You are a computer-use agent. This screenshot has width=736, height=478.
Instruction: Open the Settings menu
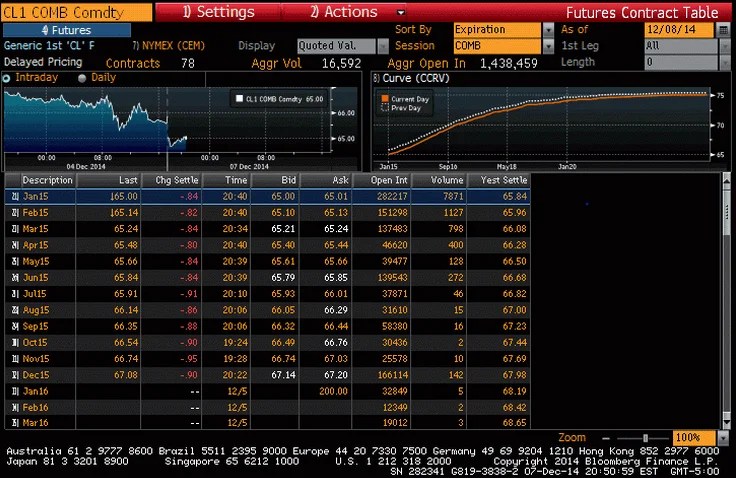click(x=218, y=12)
